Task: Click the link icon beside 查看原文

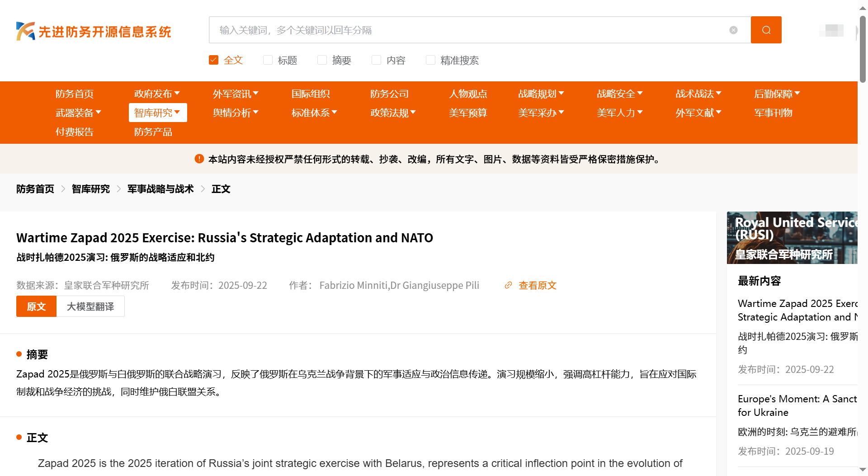Action: [508, 285]
